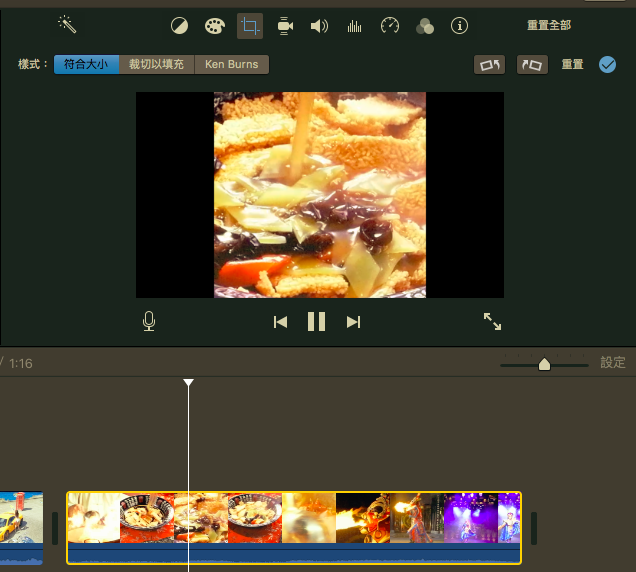Screen dimensions: 636x572
Task: Click transition handle before the selected clip
Action: 55,529
